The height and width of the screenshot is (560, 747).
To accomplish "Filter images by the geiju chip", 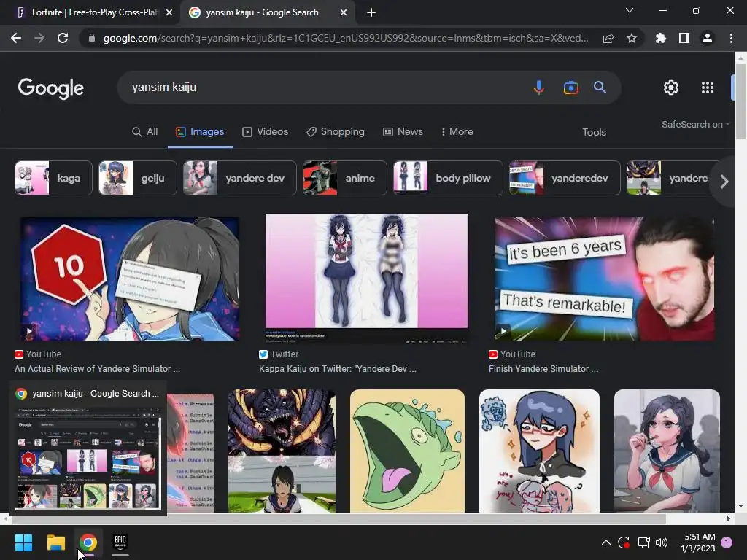I will coord(138,178).
